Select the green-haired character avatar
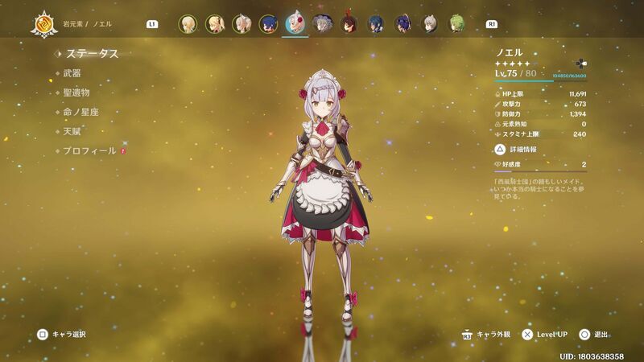The height and width of the screenshot is (362, 644). [x=456, y=24]
